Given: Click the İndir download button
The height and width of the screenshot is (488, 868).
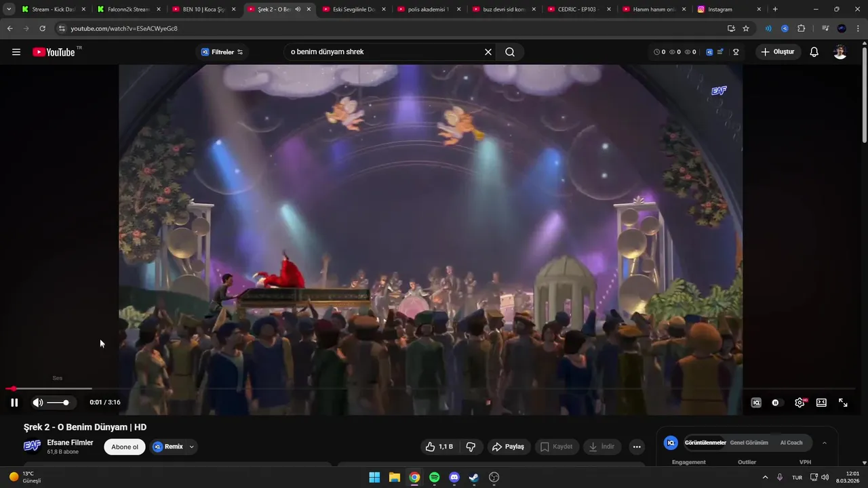Looking at the screenshot, I should click(602, 447).
